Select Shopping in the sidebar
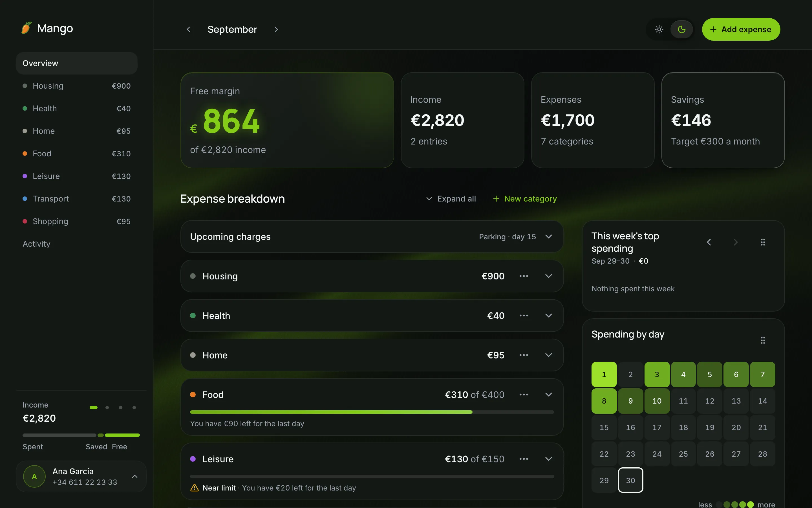This screenshot has width=812, height=508. point(76,221)
